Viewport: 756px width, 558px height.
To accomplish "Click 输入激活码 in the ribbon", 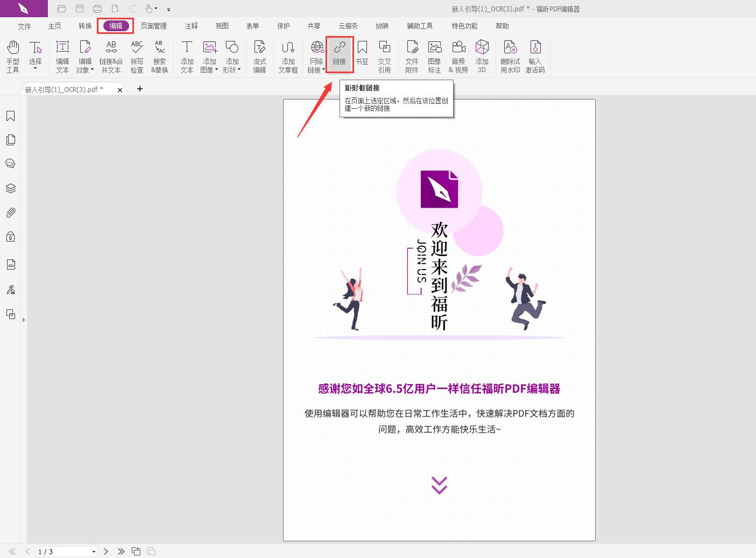I will pos(535,55).
